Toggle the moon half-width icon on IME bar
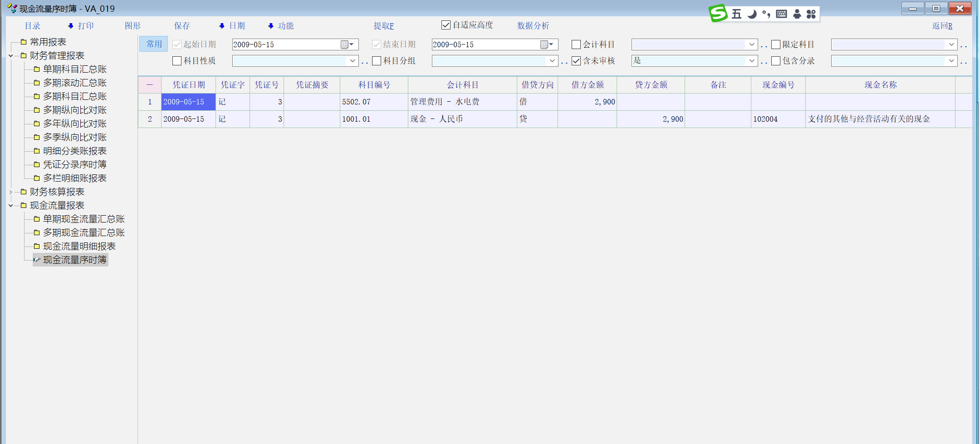Screen dimensions: 980x444 tap(752, 14)
